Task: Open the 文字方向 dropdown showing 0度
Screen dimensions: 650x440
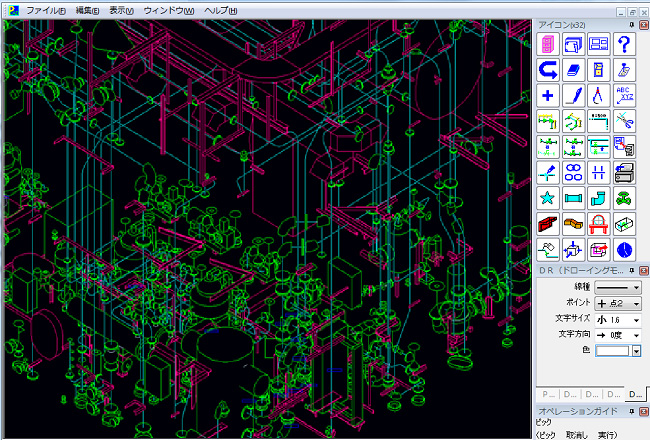Action: tap(618, 335)
